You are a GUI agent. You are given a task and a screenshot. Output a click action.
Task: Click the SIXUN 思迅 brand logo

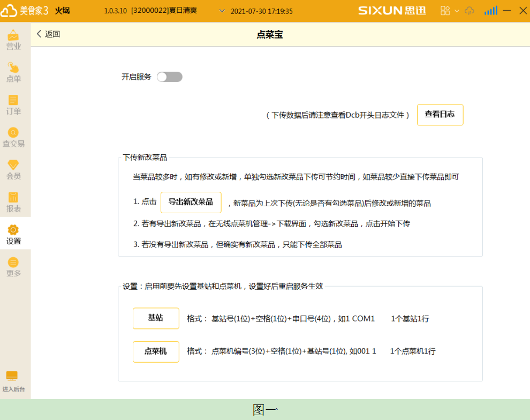pyautogui.click(x=392, y=11)
